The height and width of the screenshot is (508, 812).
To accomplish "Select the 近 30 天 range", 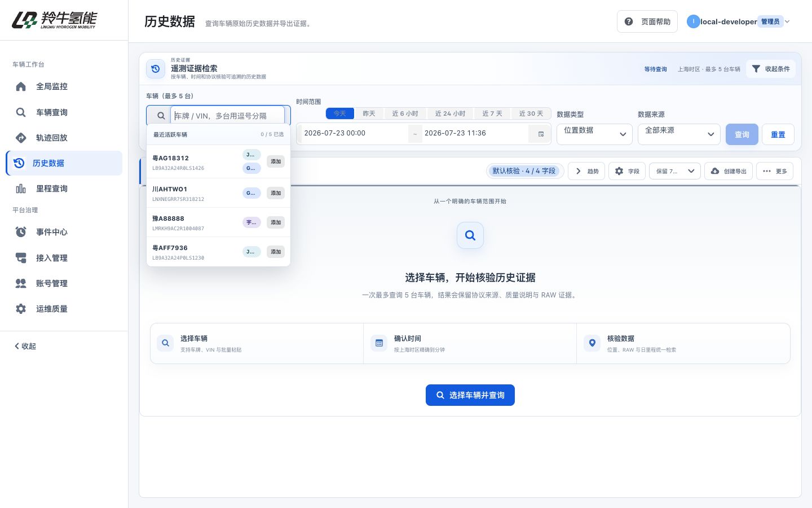I will pyautogui.click(x=531, y=113).
